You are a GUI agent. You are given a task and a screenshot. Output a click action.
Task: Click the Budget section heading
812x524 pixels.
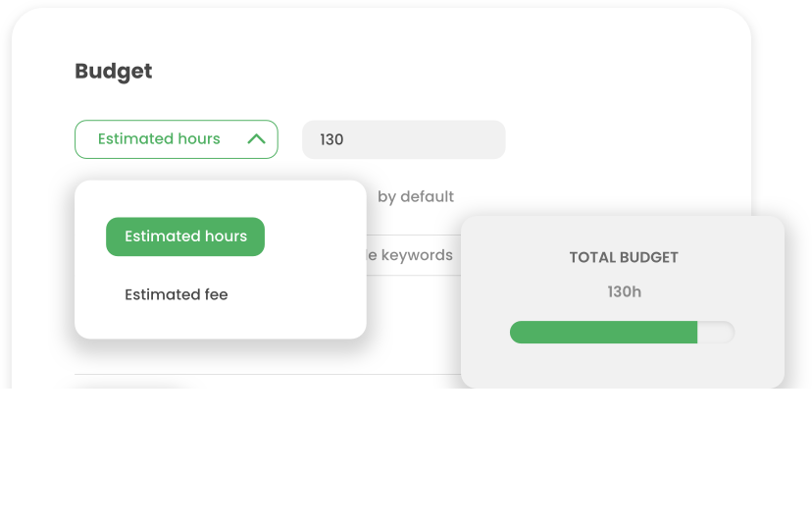pos(114,72)
